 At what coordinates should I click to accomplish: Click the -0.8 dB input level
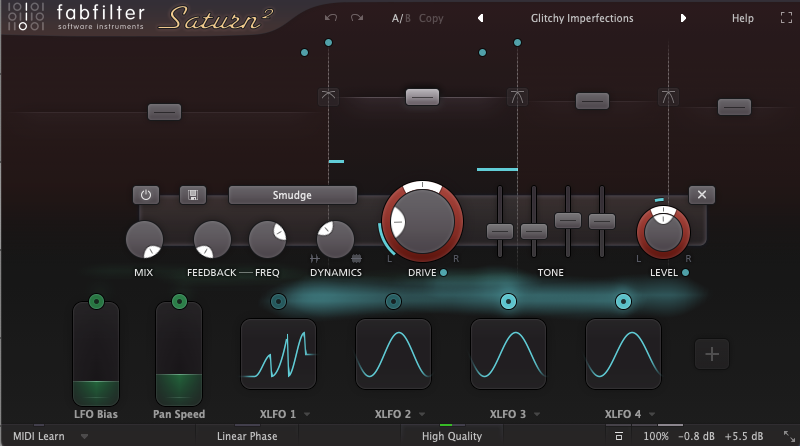696,436
